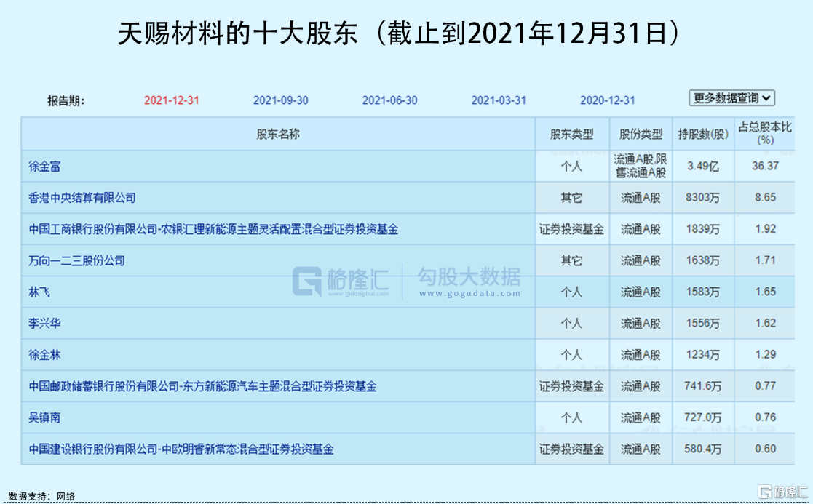Click 数据支持:网络 footer text

(42, 496)
